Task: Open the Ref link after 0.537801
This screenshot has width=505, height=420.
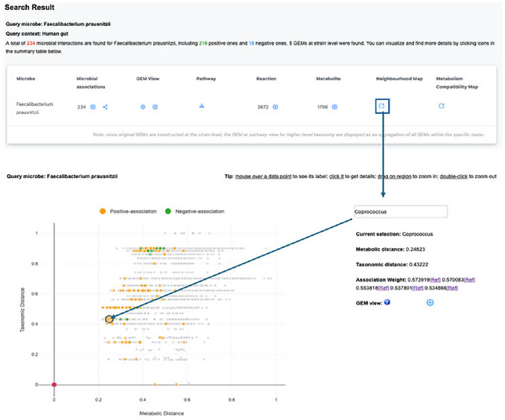Action: pos(418,288)
